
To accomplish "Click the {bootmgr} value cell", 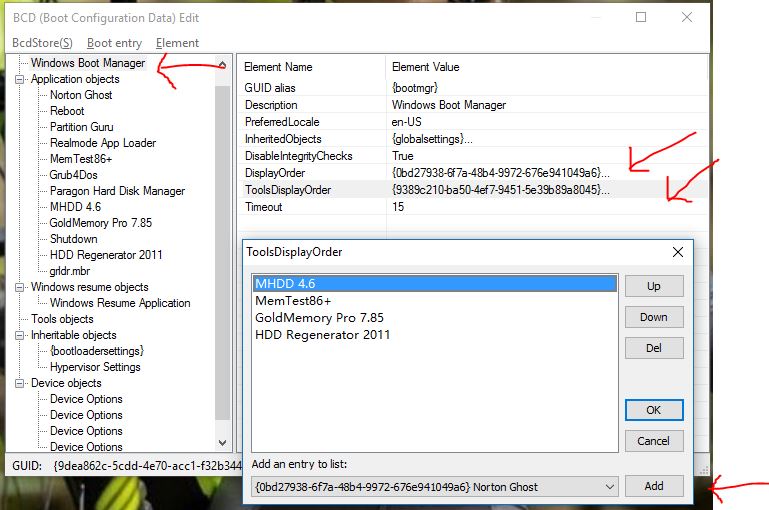I will pos(415,88).
